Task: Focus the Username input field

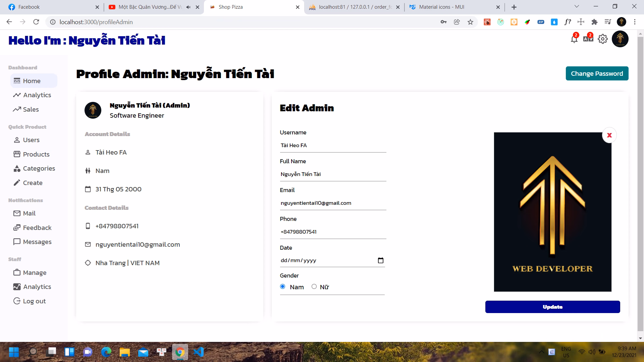Action: 333,145
